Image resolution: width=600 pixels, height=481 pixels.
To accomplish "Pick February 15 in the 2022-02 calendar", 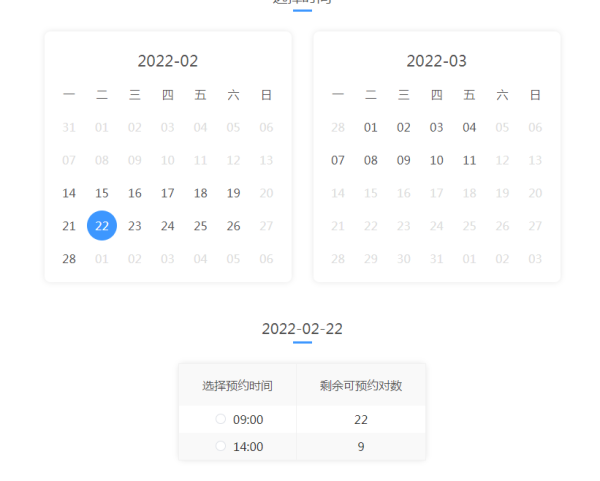I will 102,193.
